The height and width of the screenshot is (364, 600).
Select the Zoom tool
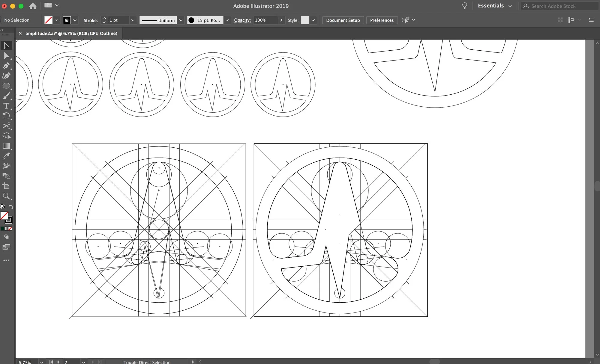(6, 196)
